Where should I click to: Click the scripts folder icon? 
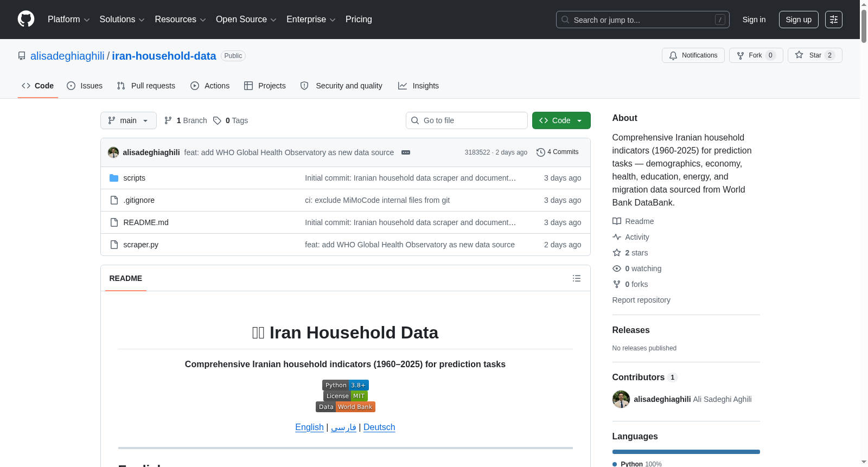114,178
